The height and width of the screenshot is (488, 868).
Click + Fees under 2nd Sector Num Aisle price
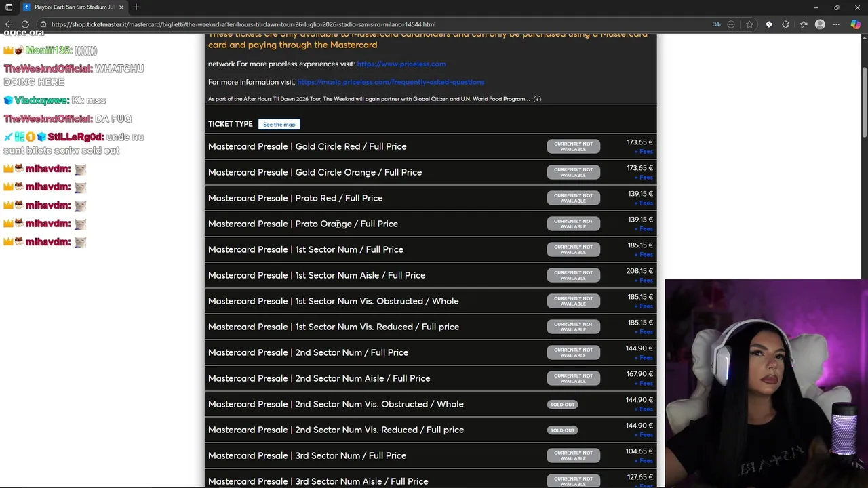(x=644, y=384)
